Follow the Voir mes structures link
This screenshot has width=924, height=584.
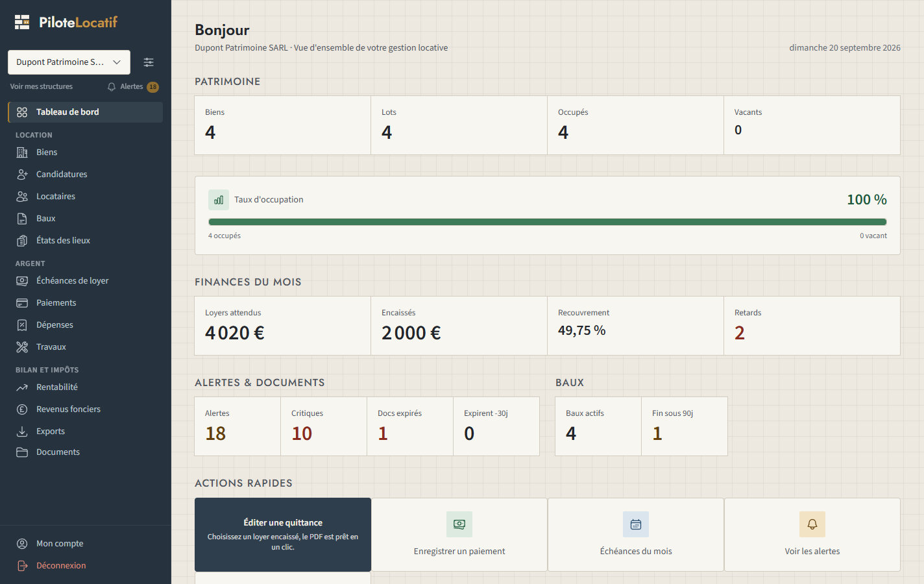click(42, 87)
